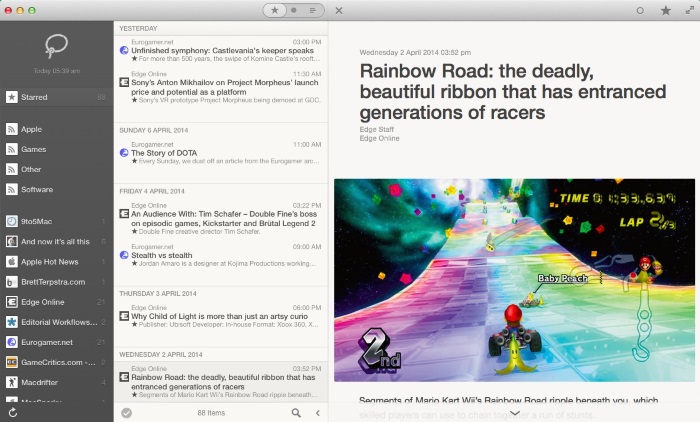Select the Macdrifter feed

(57, 382)
